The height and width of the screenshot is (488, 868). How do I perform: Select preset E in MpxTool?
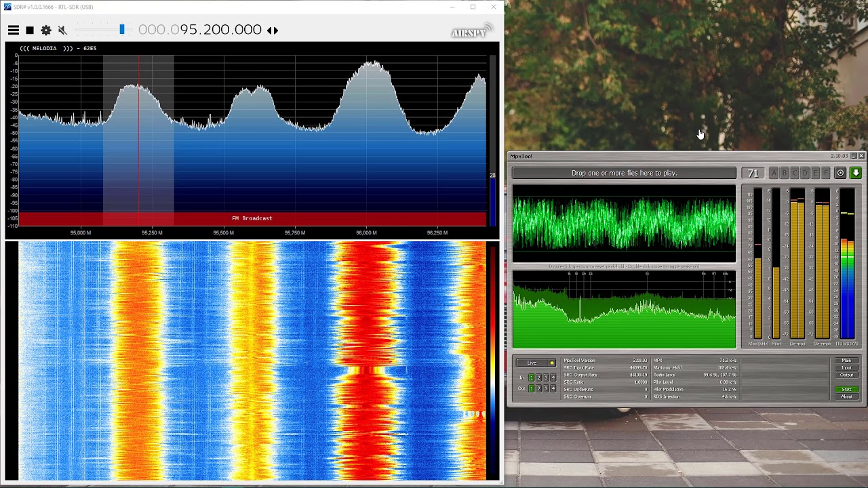[x=815, y=173]
